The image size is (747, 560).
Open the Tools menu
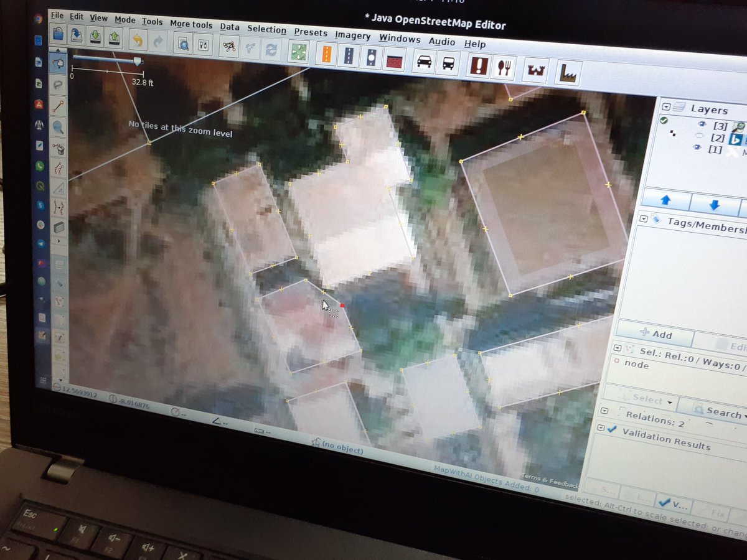(152, 22)
